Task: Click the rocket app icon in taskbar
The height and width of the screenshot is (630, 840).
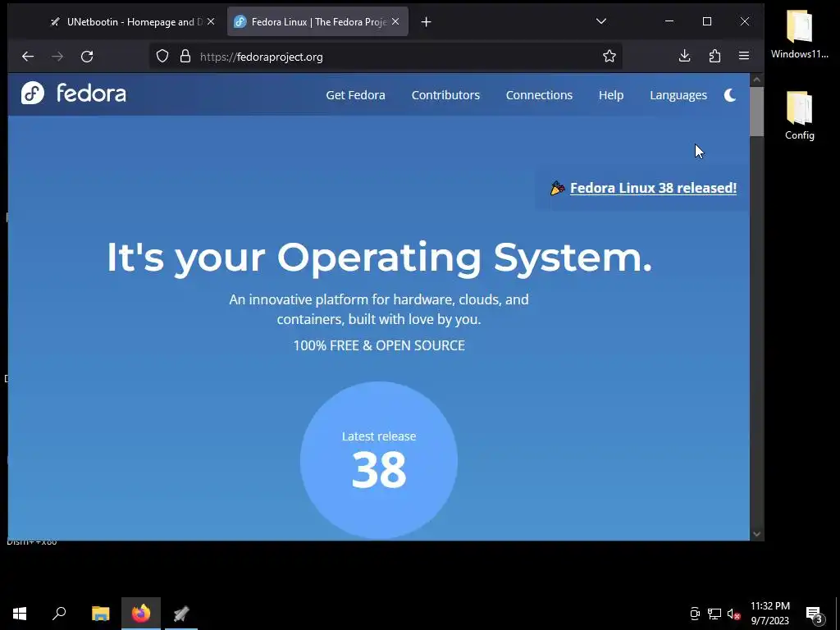Action: tap(181, 614)
